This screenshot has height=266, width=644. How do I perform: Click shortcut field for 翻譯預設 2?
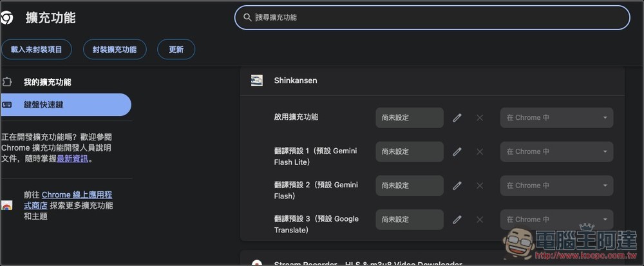pos(410,185)
